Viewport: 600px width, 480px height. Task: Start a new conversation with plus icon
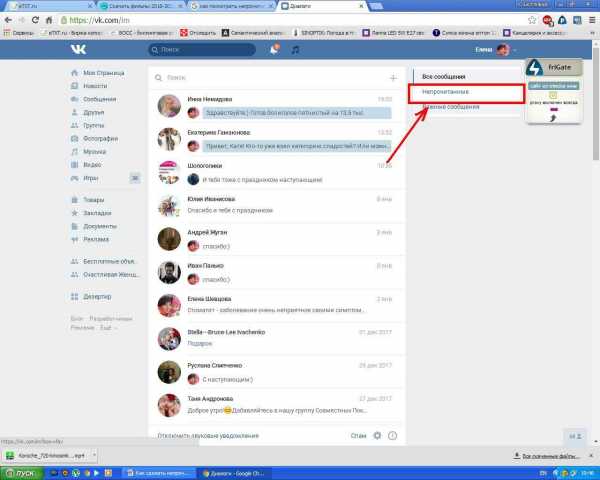point(393,78)
